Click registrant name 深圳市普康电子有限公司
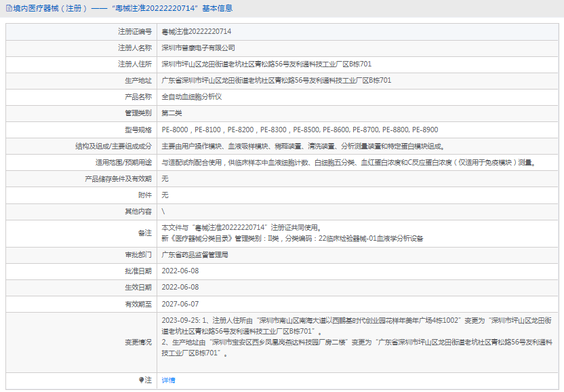 [x=198, y=48]
